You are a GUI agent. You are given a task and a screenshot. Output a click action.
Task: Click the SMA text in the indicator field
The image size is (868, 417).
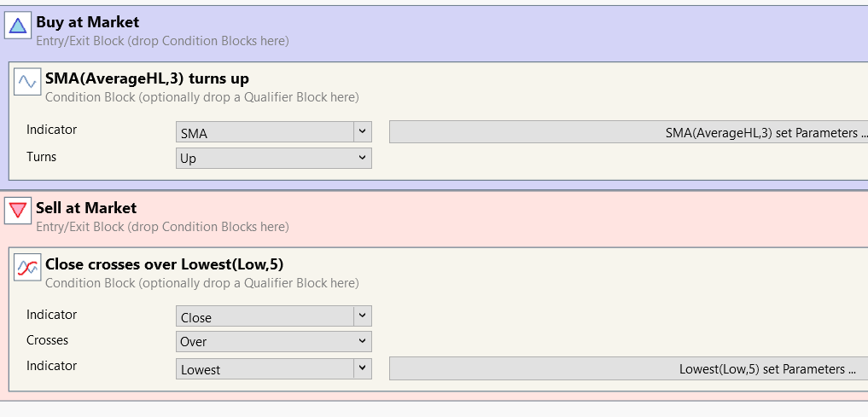195,133
